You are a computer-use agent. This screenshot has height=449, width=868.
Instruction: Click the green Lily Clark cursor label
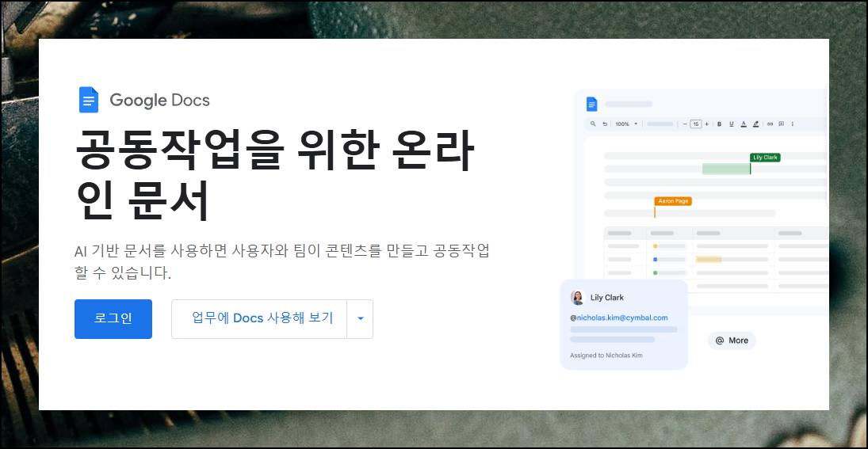765,157
